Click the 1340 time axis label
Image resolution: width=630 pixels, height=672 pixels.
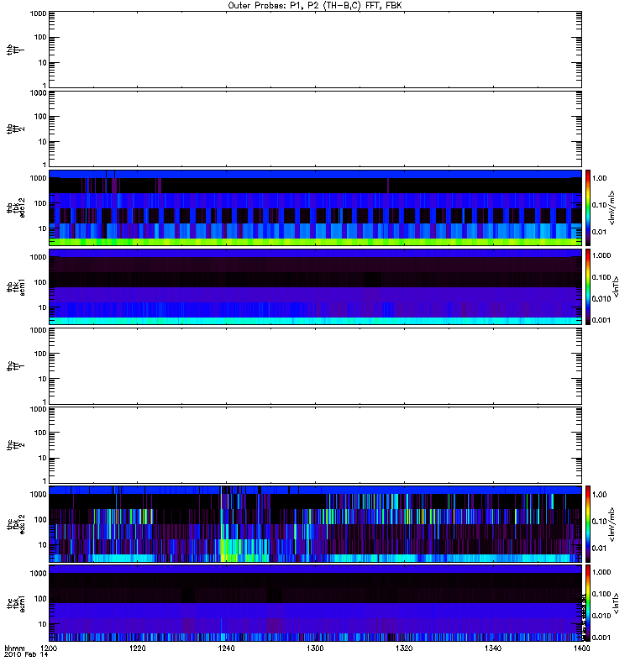(x=493, y=648)
